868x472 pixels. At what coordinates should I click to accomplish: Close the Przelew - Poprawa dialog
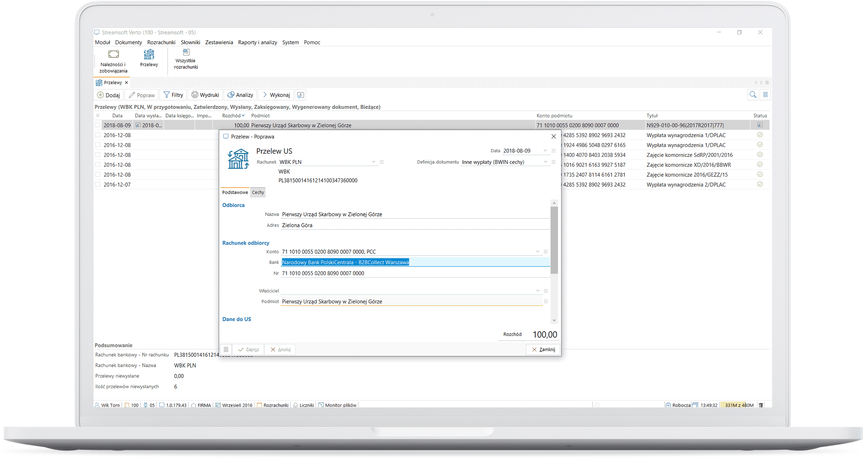click(x=554, y=136)
